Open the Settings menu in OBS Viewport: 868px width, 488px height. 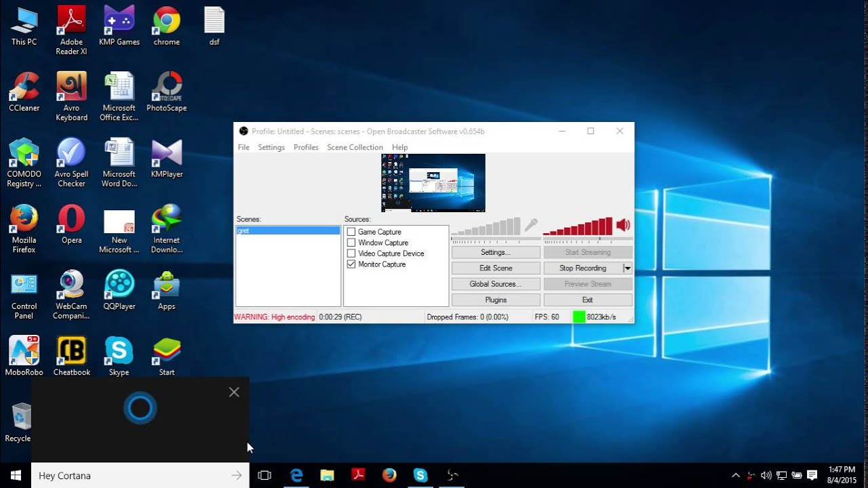(x=271, y=147)
